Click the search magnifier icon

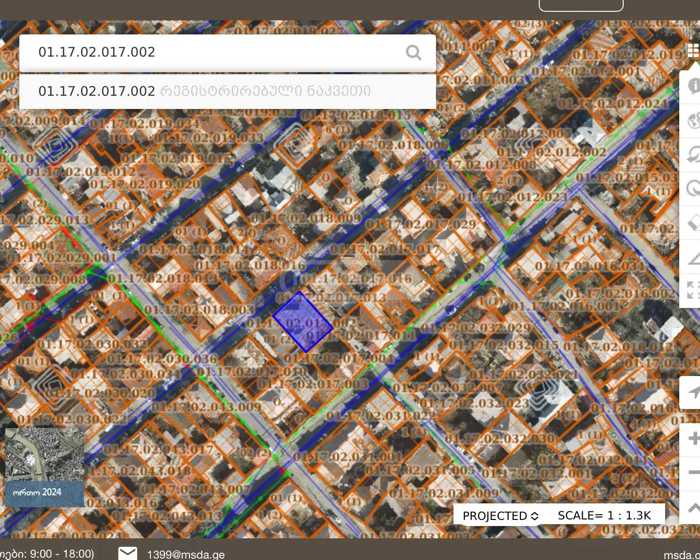click(x=413, y=53)
